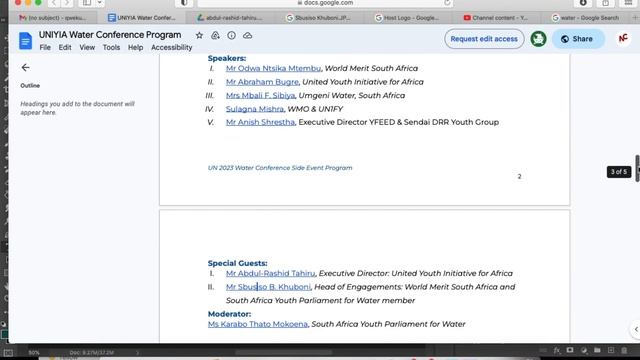
Task: Switch to the water Google Search tab
Action: tap(586, 18)
